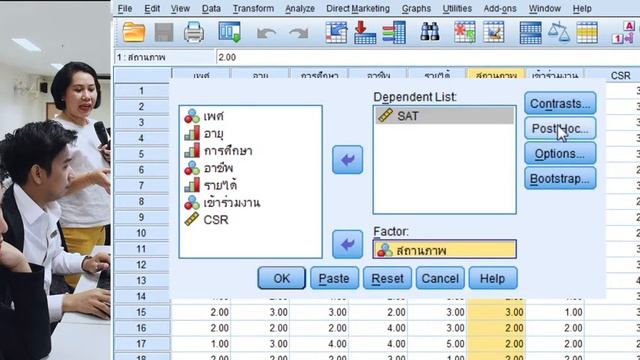
Task: Open the Add-ons menu
Action: [500, 8]
